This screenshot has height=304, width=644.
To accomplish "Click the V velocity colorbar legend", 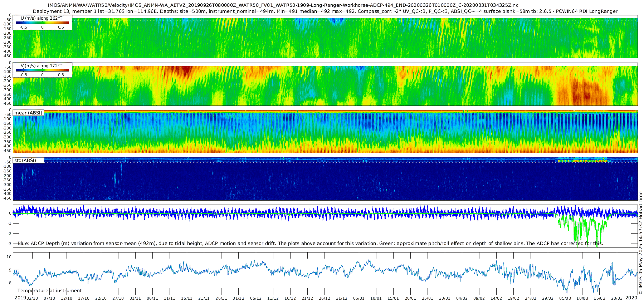I will (x=42, y=70).
